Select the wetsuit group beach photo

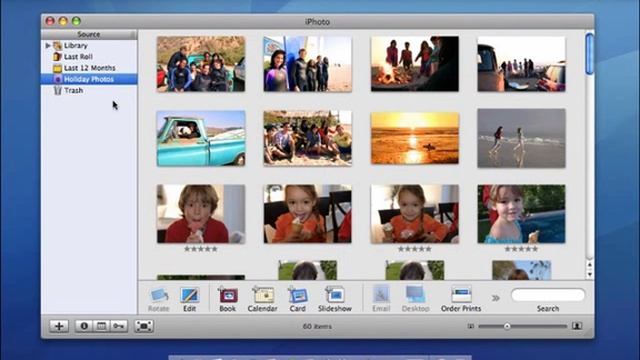[x=308, y=64]
